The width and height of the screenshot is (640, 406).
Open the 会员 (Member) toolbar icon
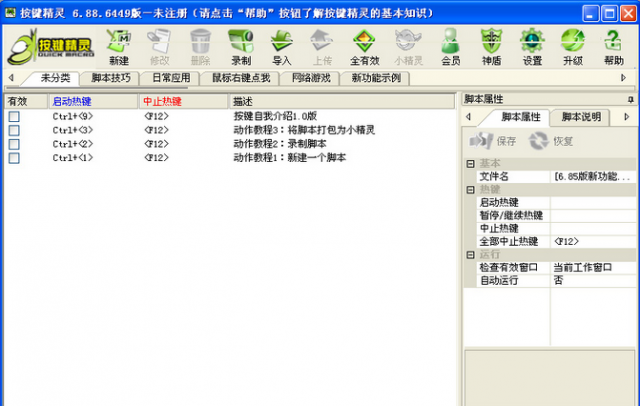451,46
